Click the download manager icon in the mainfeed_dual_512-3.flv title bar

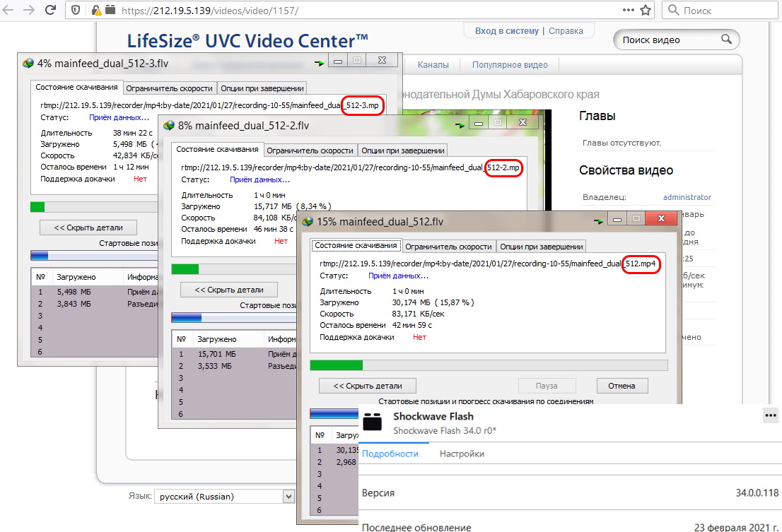[28, 64]
